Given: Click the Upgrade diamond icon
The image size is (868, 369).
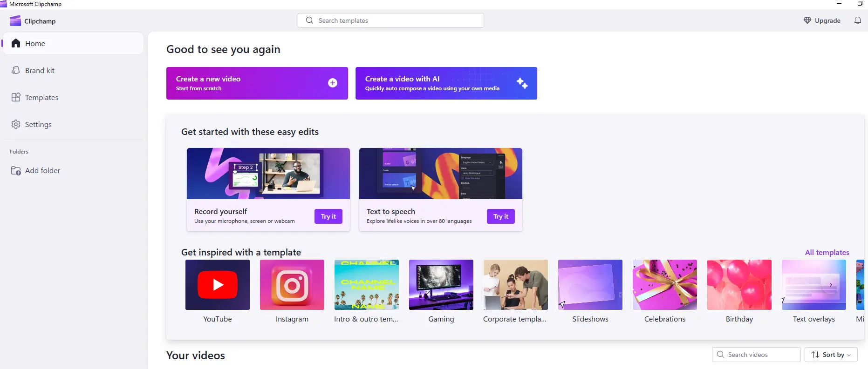Looking at the screenshot, I should point(807,20).
